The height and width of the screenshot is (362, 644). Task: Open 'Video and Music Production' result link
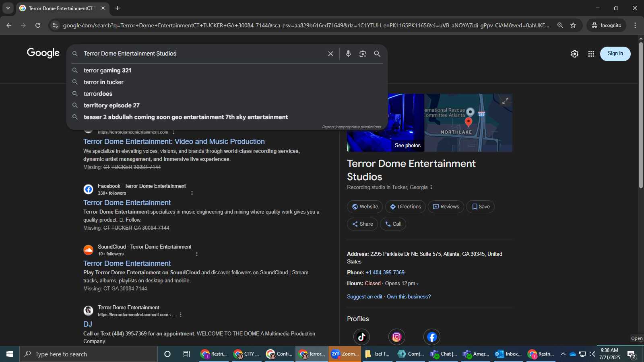[174, 142]
